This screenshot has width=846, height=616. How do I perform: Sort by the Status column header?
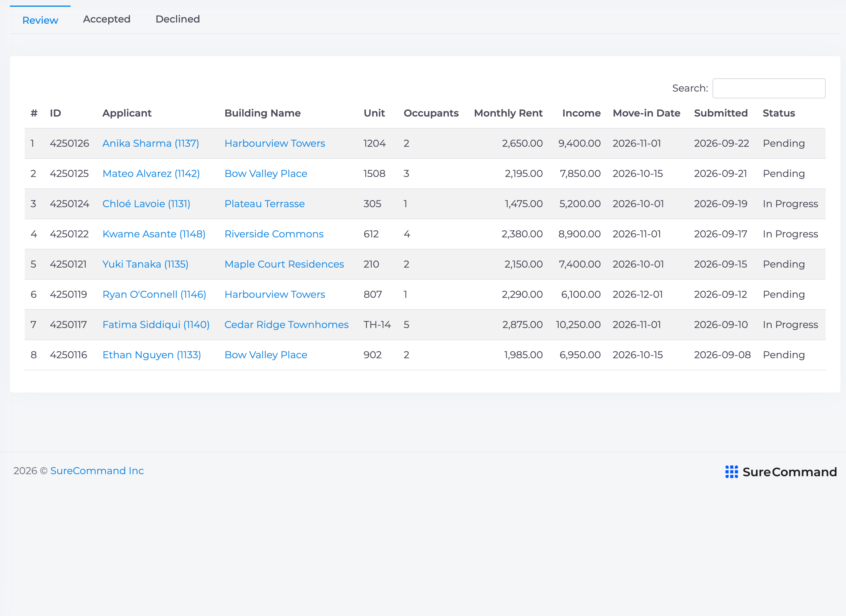coord(779,113)
